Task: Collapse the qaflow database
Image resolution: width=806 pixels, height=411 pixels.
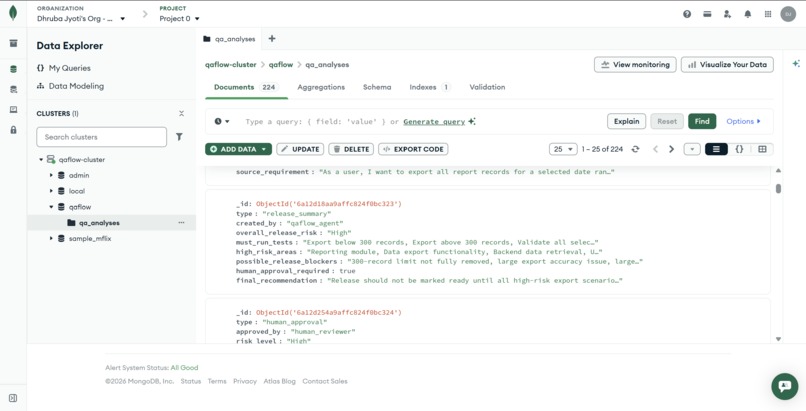Action: click(x=51, y=207)
